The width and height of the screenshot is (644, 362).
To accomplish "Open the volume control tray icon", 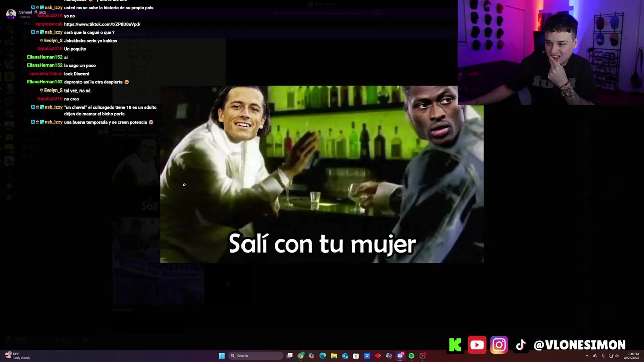I will pyautogui.click(x=617, y=356).
